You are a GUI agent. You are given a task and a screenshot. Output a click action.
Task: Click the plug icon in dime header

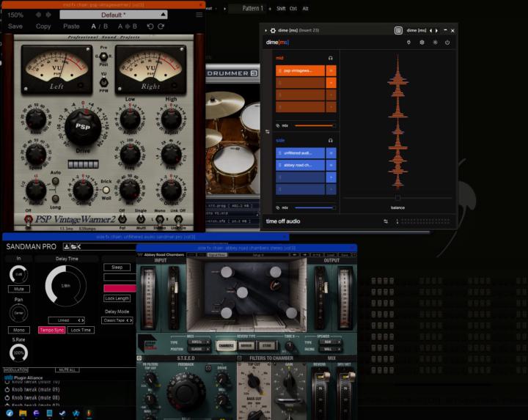tap(408, 43)
